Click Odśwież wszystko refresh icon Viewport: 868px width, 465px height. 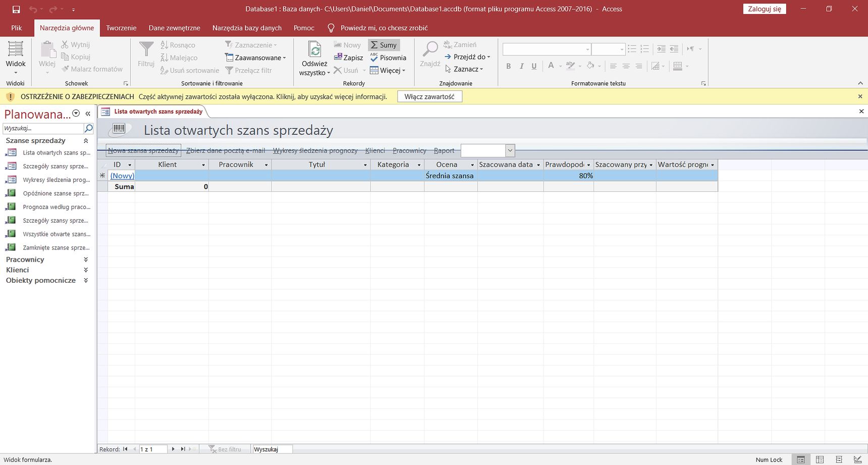[315, 49]
